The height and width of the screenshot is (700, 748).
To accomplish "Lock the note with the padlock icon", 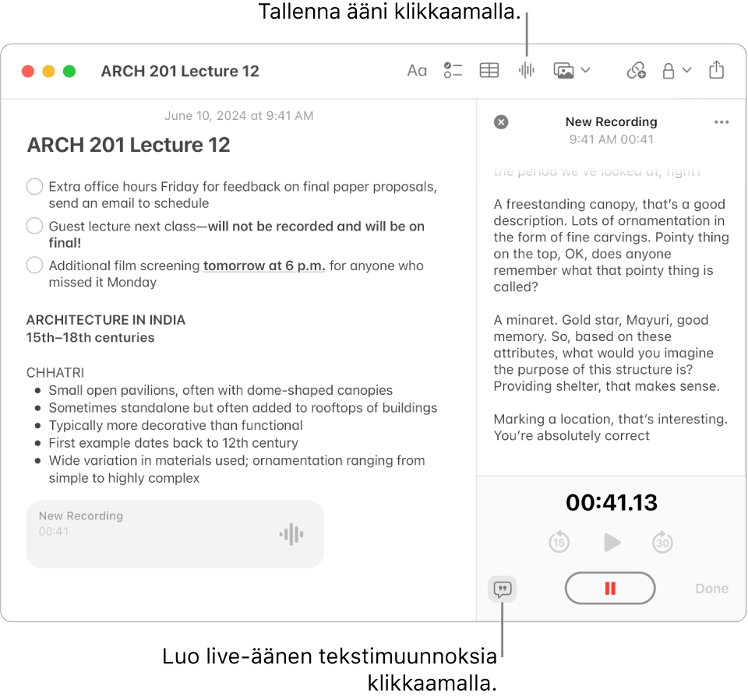I will (669, 70).
